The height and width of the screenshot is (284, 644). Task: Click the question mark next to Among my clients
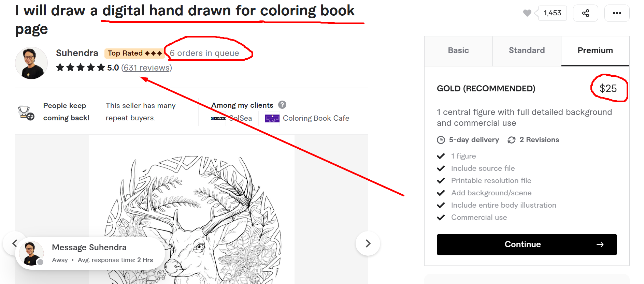pyautogui.click(x=282, y=105)
